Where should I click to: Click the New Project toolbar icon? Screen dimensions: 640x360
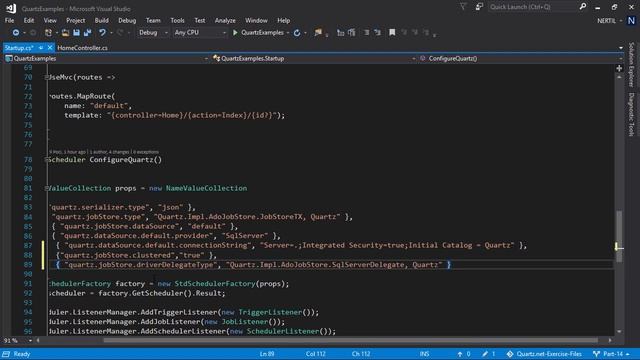click(48, 33)
